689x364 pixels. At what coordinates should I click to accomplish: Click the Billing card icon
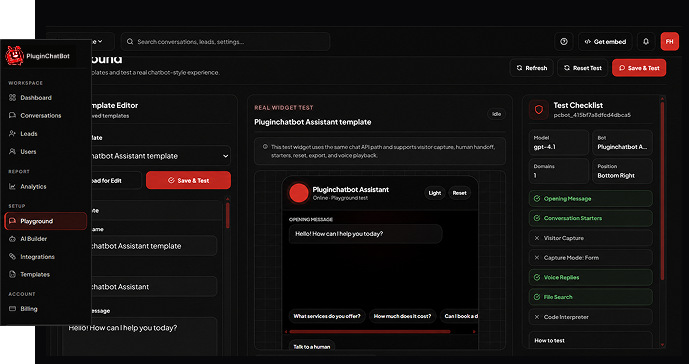click(12, 309)
